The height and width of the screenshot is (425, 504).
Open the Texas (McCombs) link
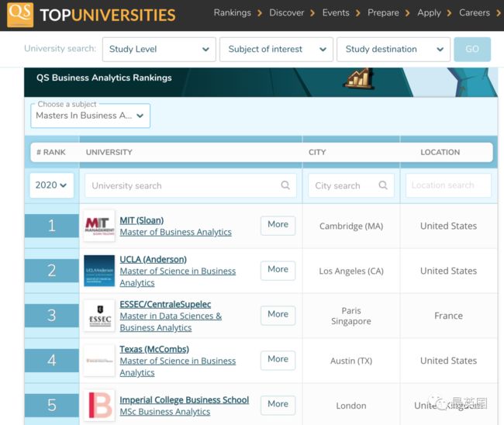point(154,349)
